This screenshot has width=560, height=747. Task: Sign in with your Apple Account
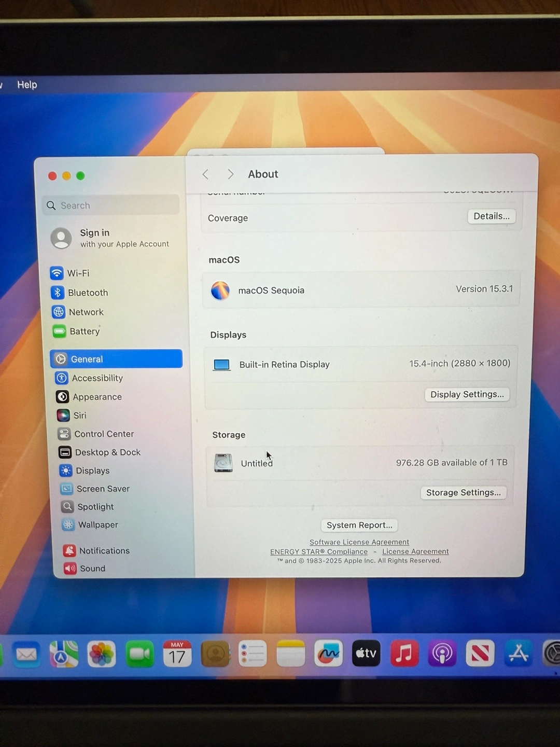110,238
